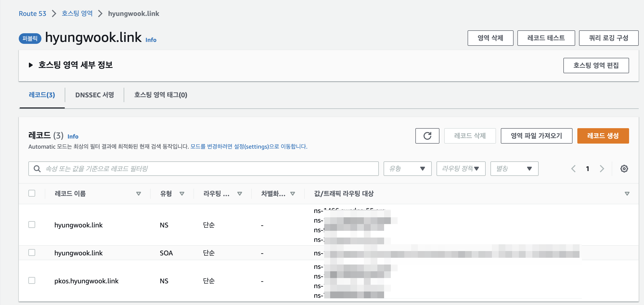
Task: Click Route 53 breadcrumb link
Action: [32, 13]
